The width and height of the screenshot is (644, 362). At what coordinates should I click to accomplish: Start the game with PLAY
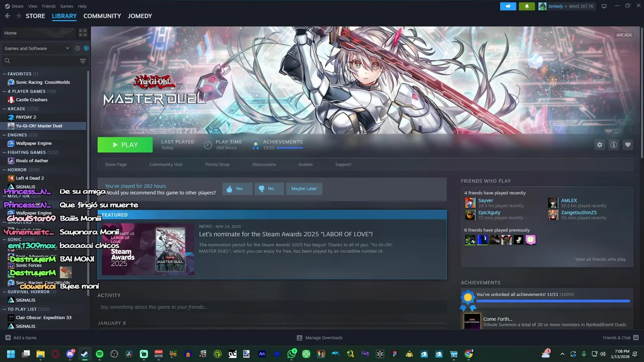(x=125, y=145)
